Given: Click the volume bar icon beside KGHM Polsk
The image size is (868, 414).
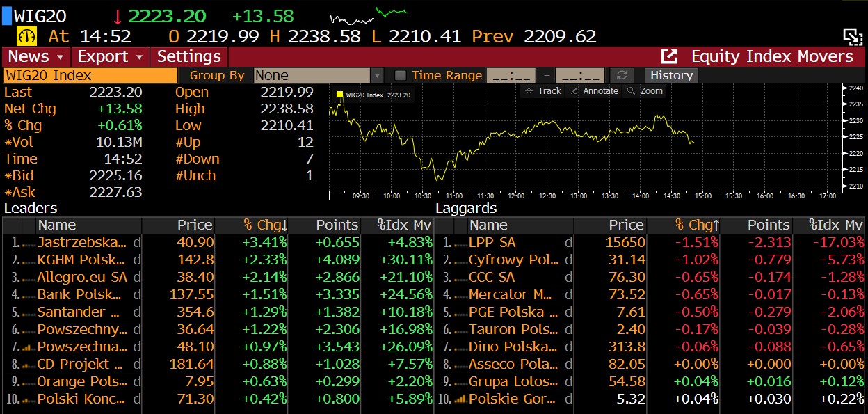Looking at the screenshot, I should point(29,261).
